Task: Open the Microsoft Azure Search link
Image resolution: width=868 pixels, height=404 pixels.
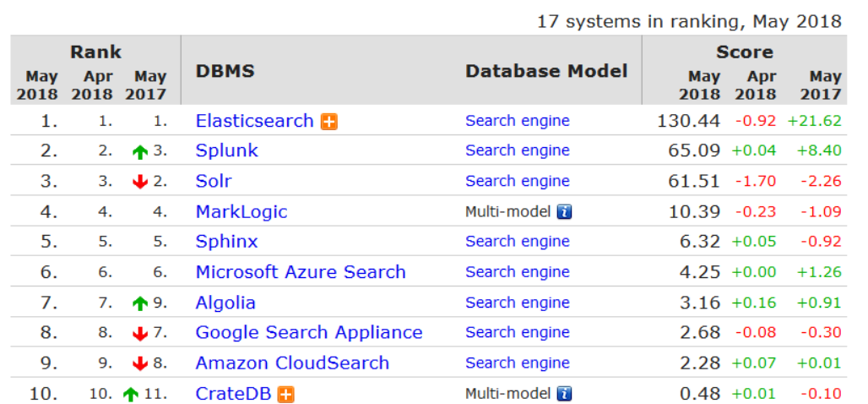Action: pos(301,272)
